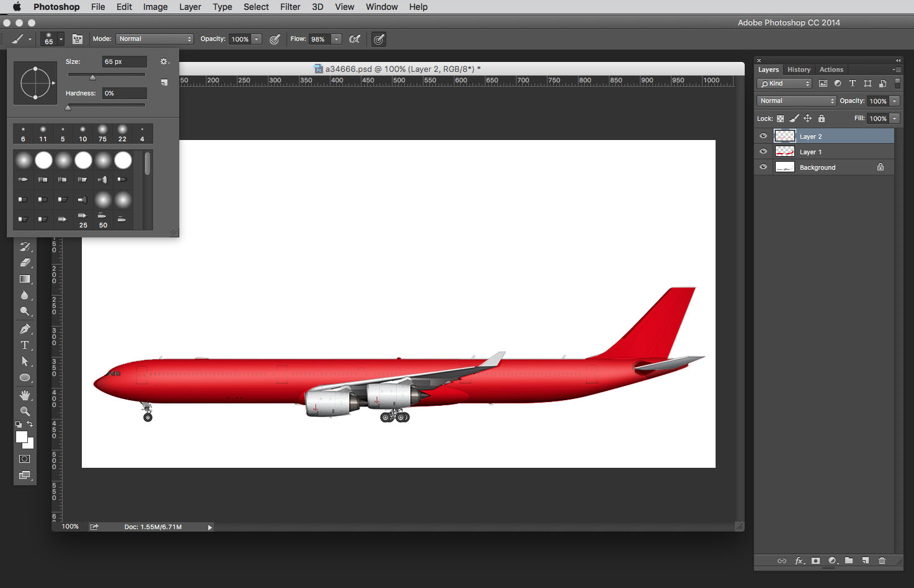Select the Gradient tool

25,279
